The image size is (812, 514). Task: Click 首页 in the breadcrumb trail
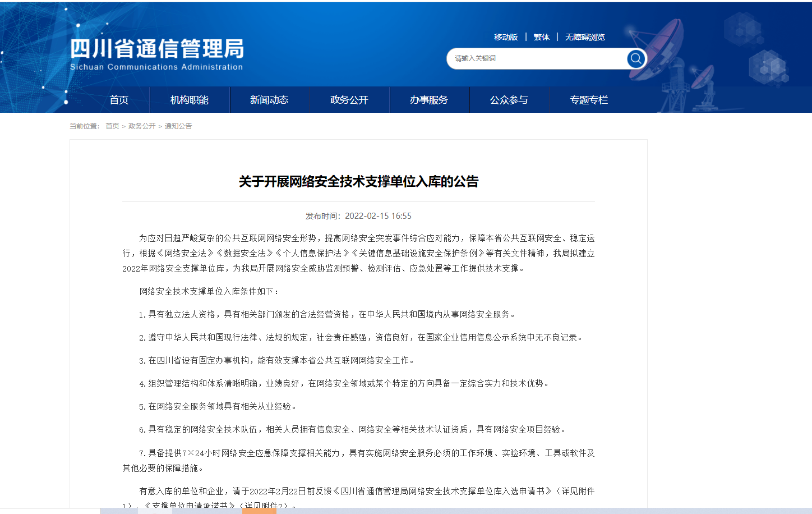[112, 126]
